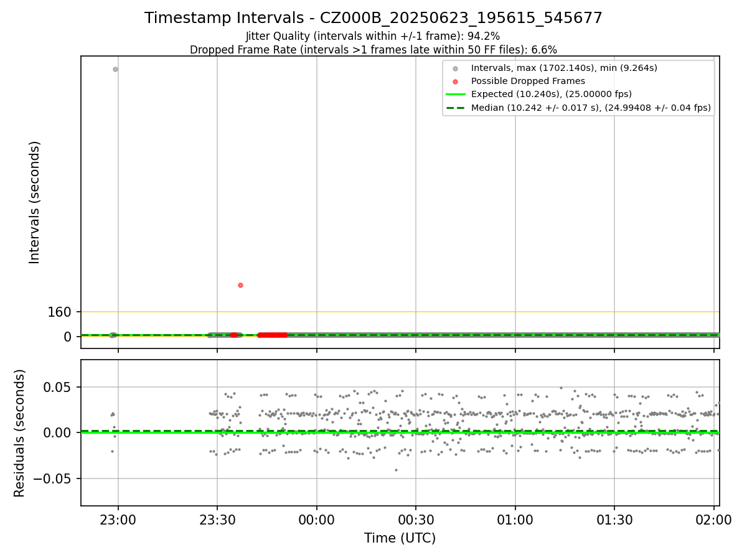Click the 'Intervals (seconds)' y-axis label
This screenshot has height=560, width=747.
(35, 202)
